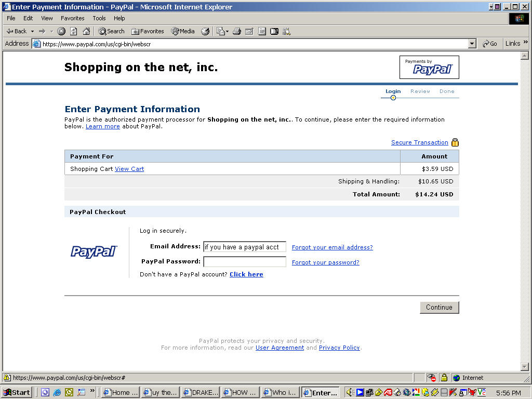Open Forgot your email address link
532x399 pixels.
332,247
